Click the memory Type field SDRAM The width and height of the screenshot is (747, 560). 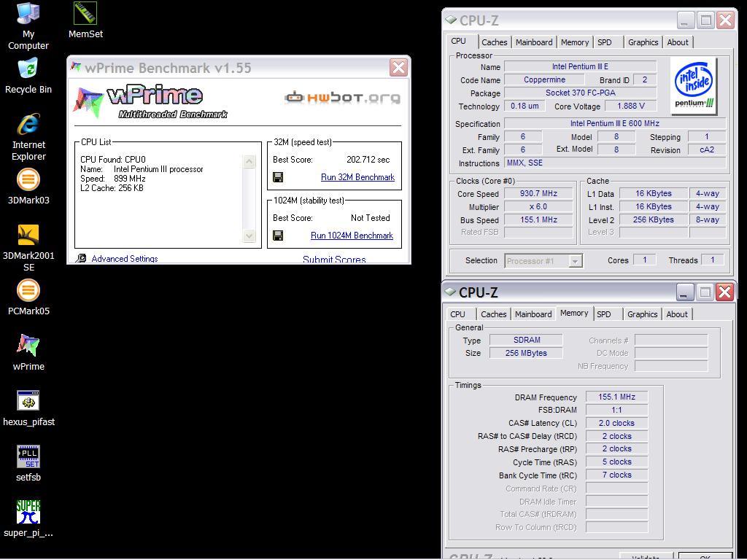(527, 340)
